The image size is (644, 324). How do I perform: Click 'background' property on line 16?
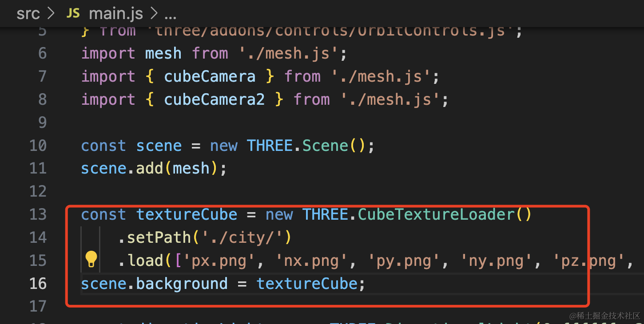(182, 283)
